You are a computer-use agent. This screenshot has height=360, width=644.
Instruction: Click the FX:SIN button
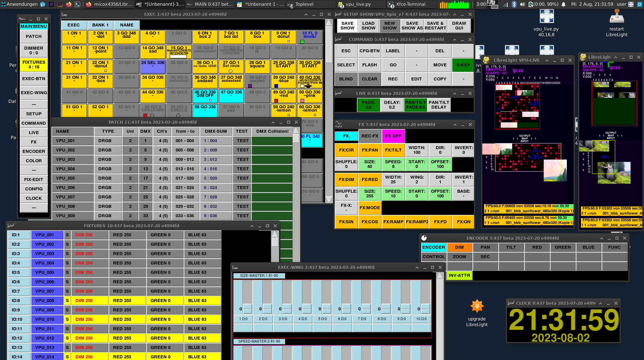coord(346,222)
